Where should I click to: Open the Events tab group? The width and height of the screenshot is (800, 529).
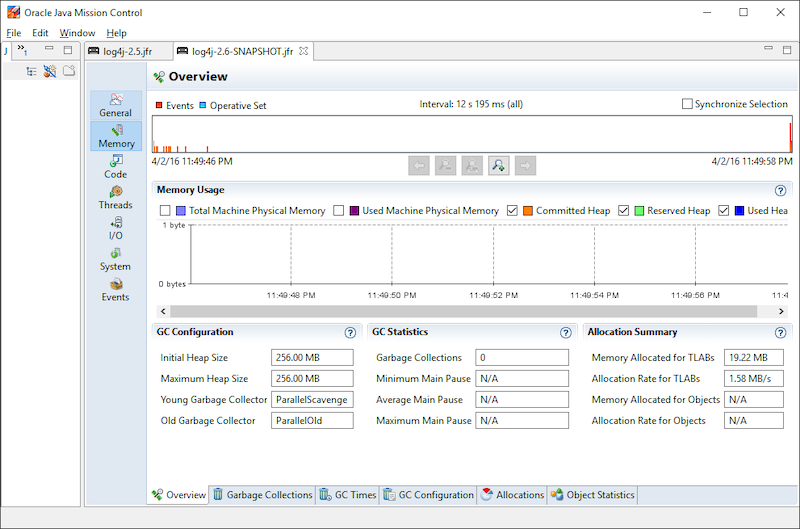tap(116, 290)
